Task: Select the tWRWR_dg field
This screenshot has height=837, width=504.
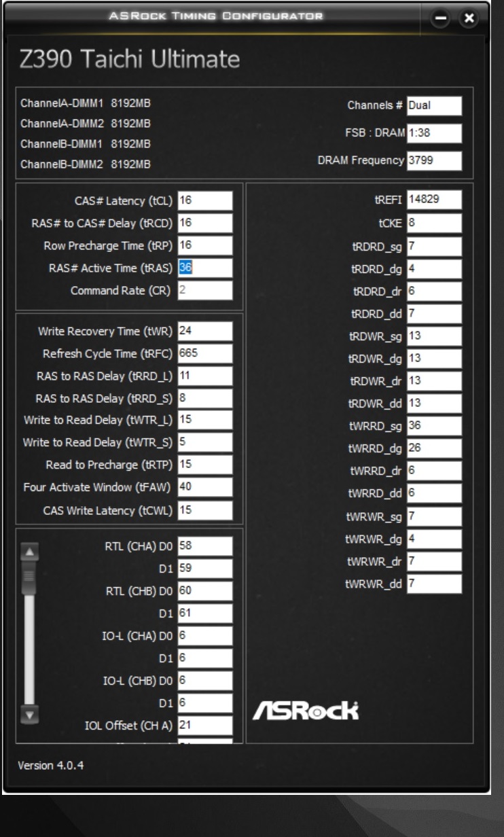Action: [x=435, y=539]
